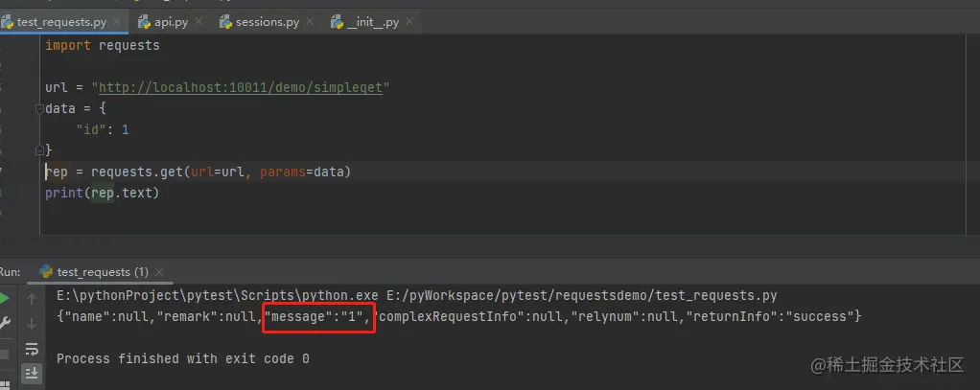Close the test_requests.py editor tab
980x390 pixels.
click(118, 22)
